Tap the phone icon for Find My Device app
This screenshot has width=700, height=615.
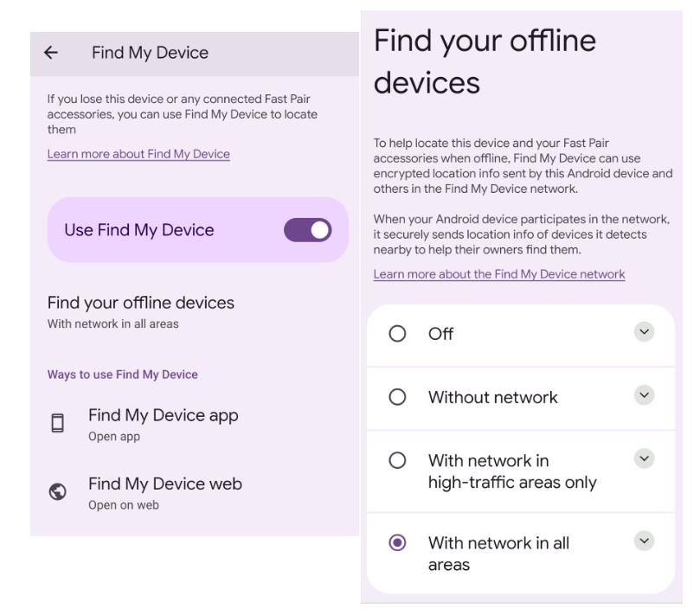(58, 423)
